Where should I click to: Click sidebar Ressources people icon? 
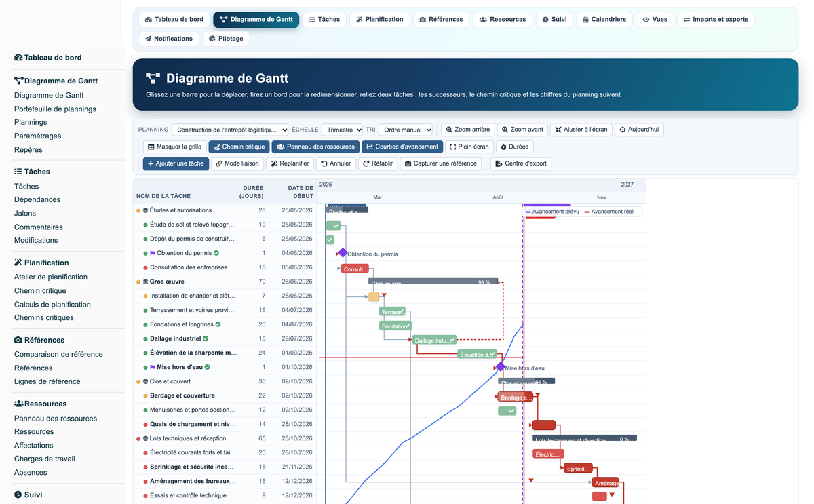click(18, 404)
